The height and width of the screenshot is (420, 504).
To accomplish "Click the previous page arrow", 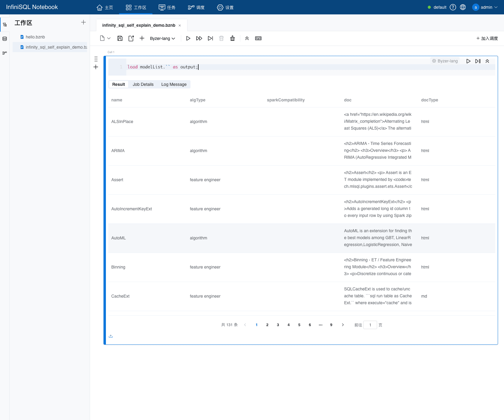I will coord(245,325).
